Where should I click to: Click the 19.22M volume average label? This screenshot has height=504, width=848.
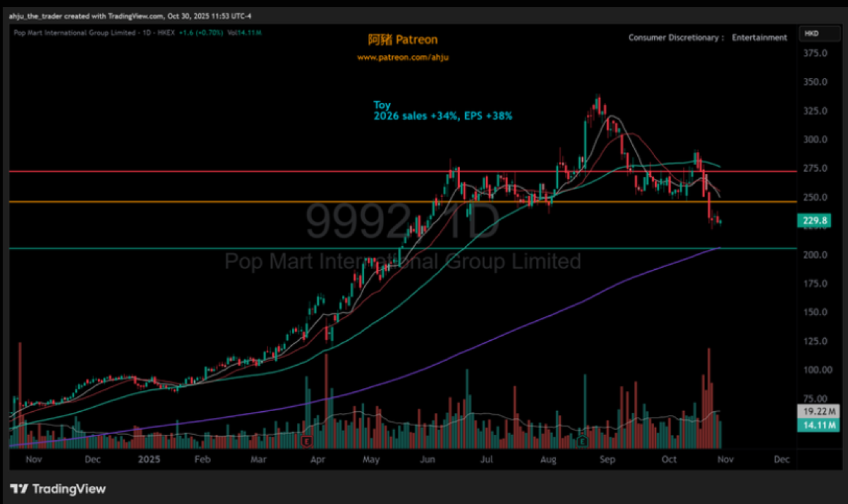tap(817, 412)
